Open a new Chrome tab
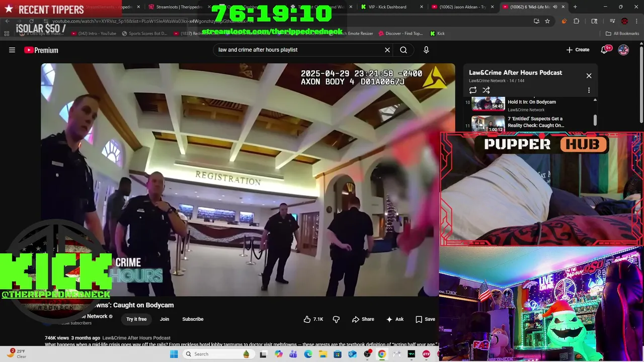 coord(575,7)
